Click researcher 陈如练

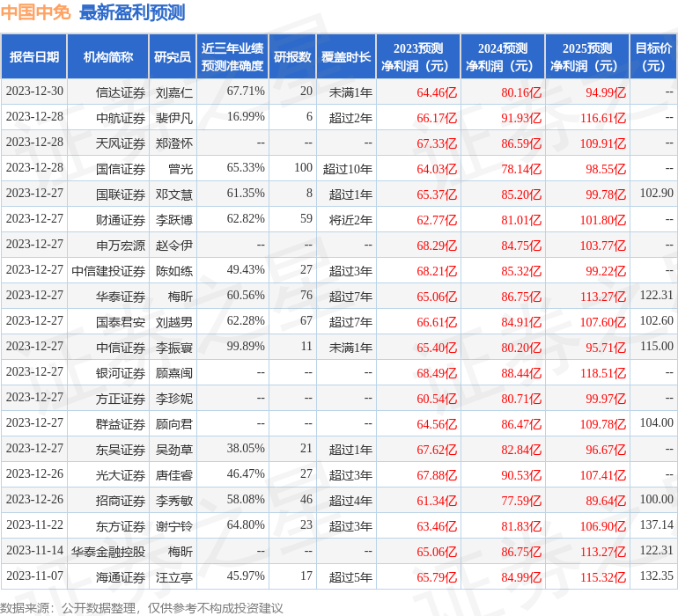point(174,271)
